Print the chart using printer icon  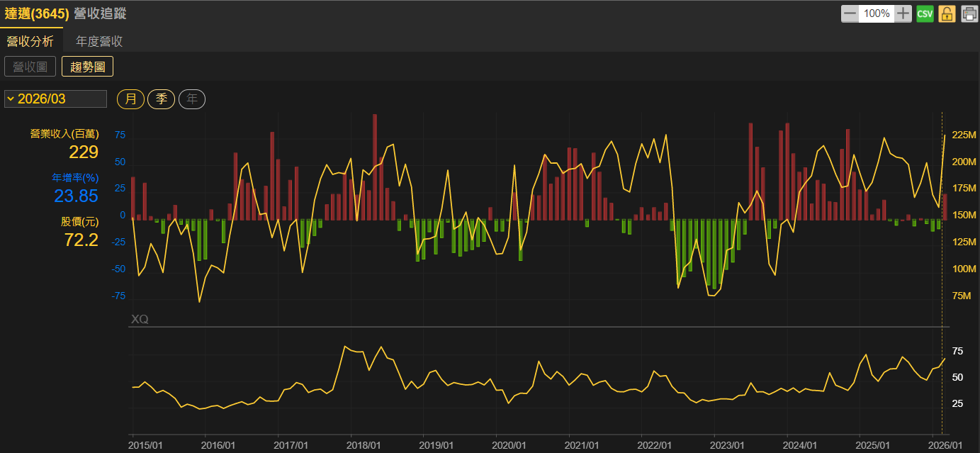click(969, 13)
